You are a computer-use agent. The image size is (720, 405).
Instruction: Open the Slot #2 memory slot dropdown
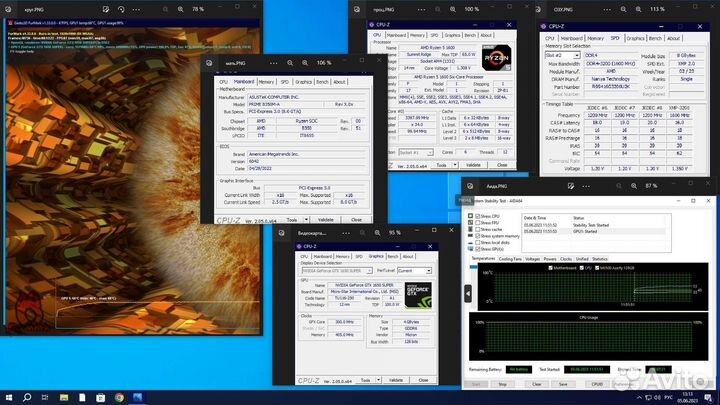click(x=577, y=55)
